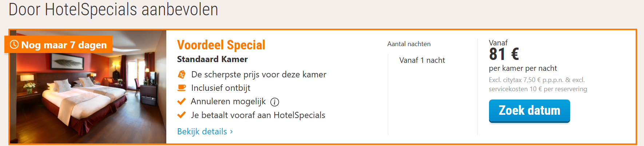The height and width of the screenshot is (146, 644).
Task: Click the Inclusief ontbijt text
Action: [x=221, y=88]
